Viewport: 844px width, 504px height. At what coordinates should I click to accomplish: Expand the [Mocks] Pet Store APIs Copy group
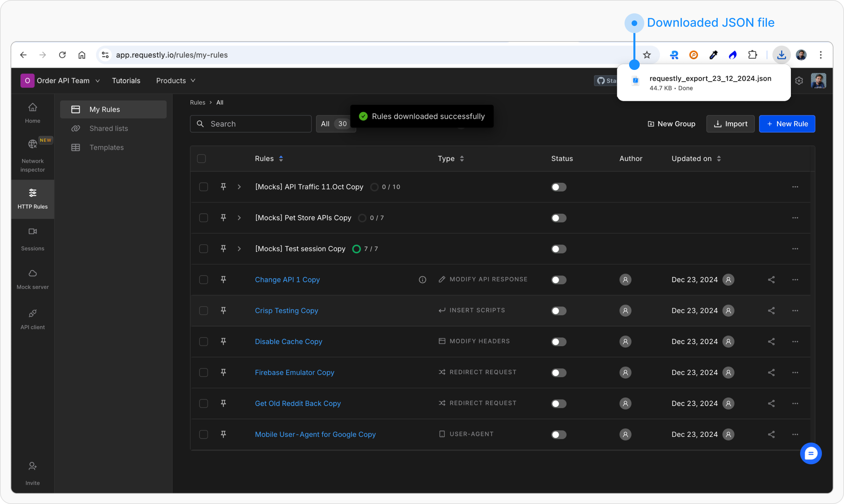coord(239,218)
